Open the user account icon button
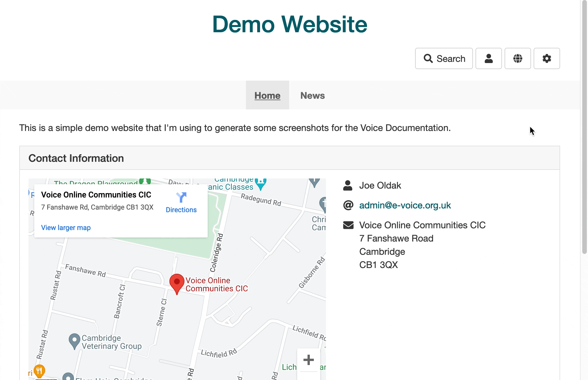 point(488,58)
